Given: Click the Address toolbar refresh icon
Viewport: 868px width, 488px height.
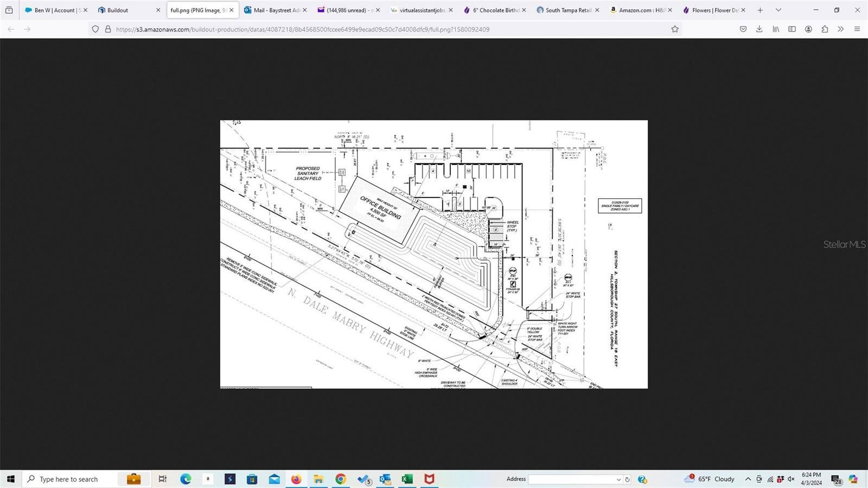Looking at the screenshot, I should pos(628,479).
